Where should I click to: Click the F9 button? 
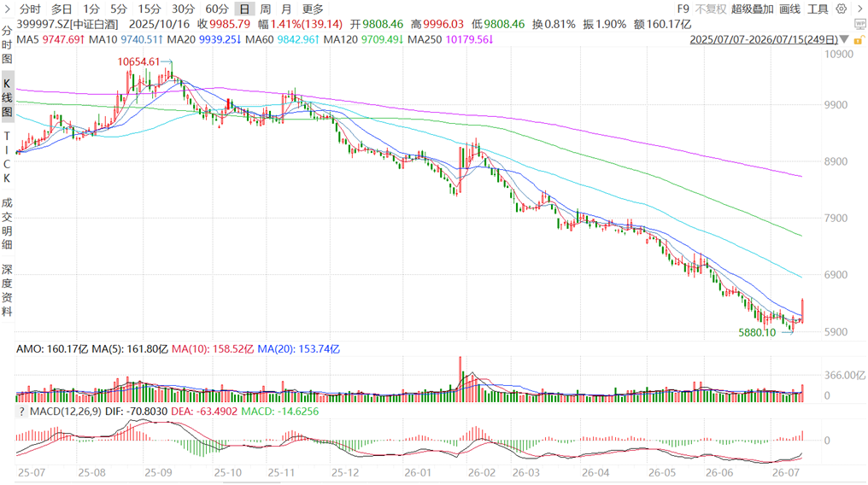pos(683,9)
